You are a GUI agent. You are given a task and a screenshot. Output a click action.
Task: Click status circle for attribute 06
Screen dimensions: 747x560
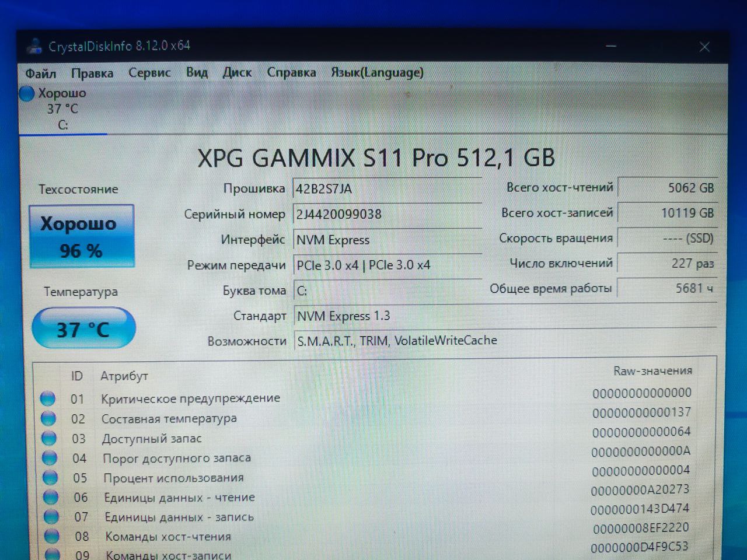(51, 498)
